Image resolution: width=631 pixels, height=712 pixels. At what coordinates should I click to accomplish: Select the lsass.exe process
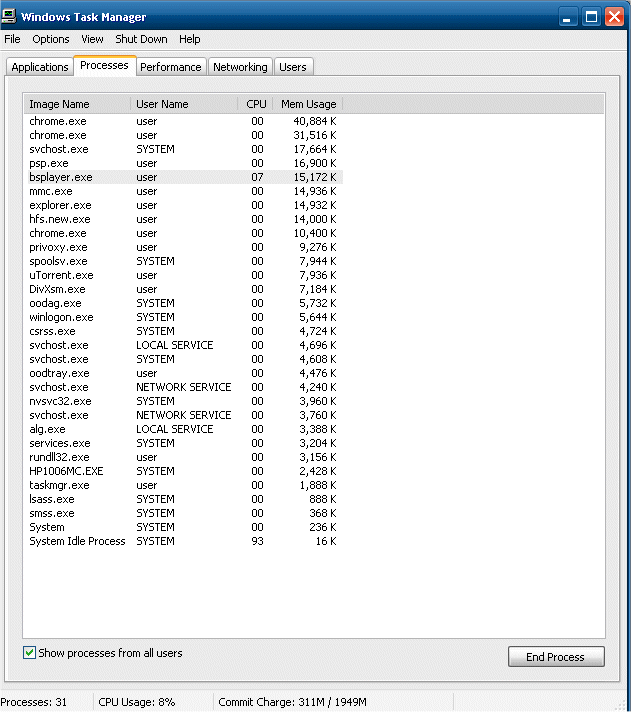tap(183, 499)
